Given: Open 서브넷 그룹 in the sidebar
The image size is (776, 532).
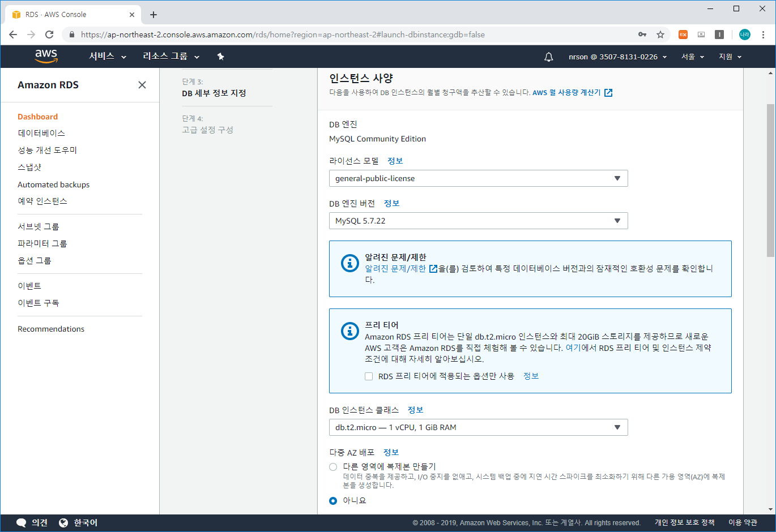Looking at the screenshot, I should click(39, 226).
